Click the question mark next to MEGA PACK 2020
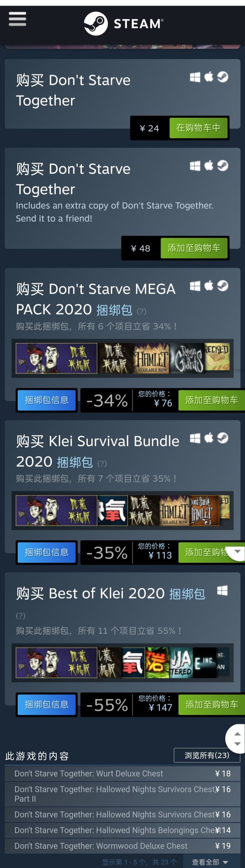 point(141,311)
